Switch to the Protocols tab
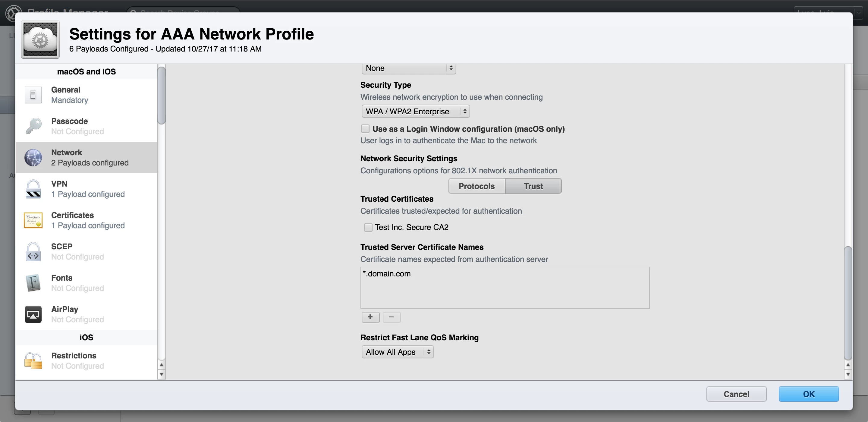The width and height of the screenshot is (868, 422). pyautogui.click(x=476, y=186)
